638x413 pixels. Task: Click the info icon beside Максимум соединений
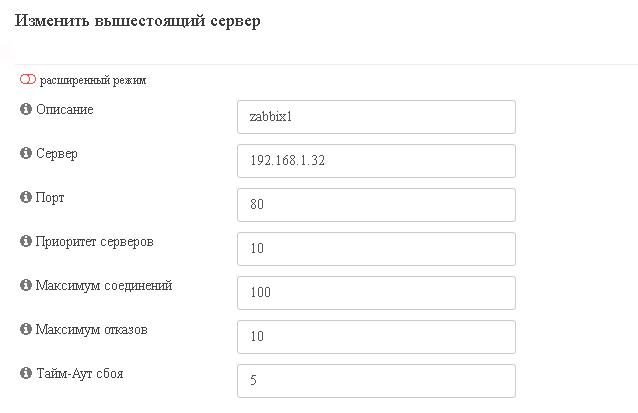point(26,285)
